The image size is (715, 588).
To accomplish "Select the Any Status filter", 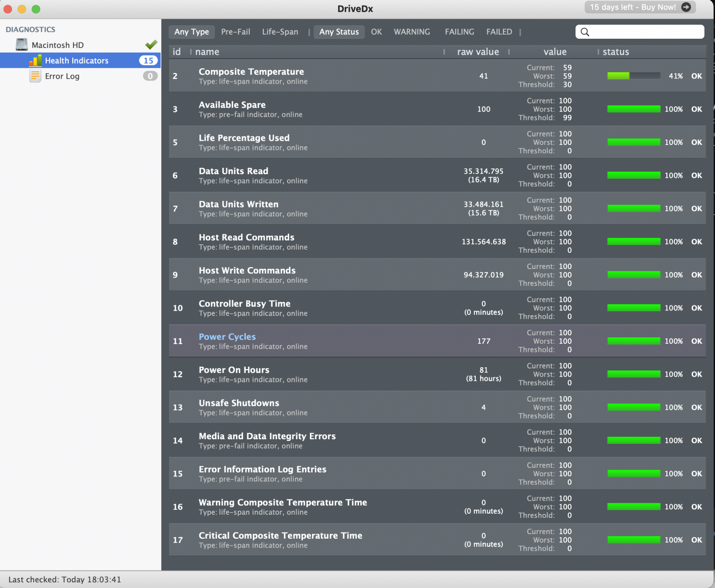I will coord(339,32).
